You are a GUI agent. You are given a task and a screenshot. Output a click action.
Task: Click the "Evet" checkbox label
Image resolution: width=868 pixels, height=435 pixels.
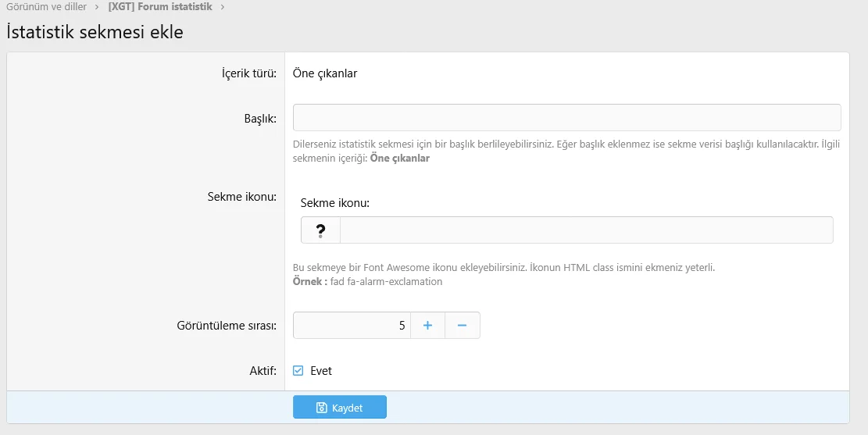pos(321,371)
